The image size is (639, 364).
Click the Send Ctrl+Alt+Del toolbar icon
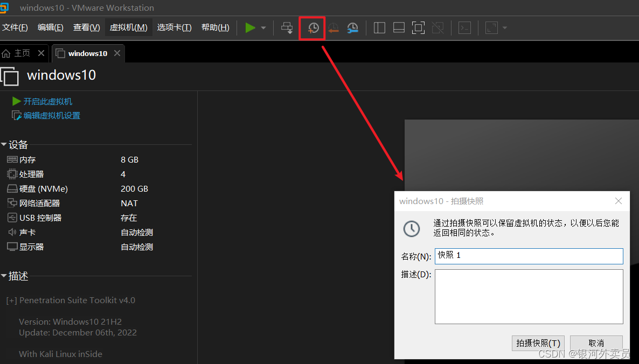tap(287, 27)
